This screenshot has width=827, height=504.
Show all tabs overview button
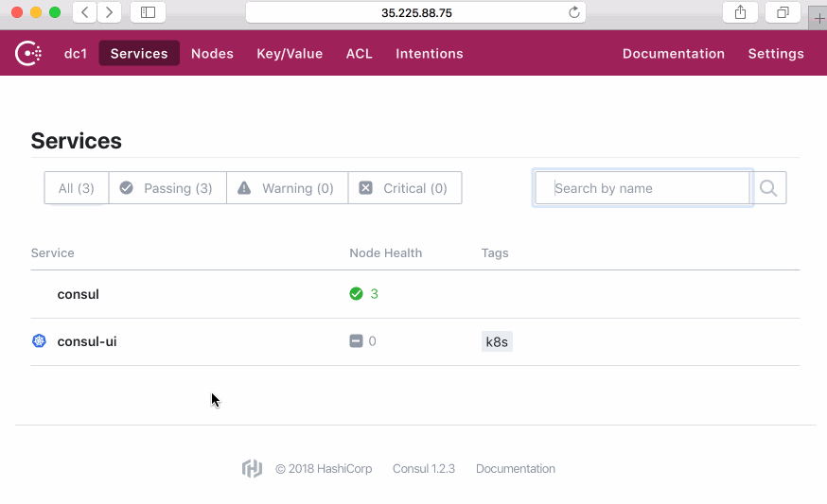pos(783,12)
